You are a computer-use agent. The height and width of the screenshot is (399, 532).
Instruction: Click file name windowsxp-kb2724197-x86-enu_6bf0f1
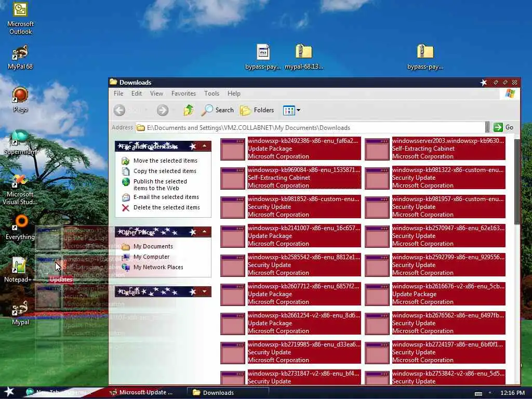(x=448, y=344)
